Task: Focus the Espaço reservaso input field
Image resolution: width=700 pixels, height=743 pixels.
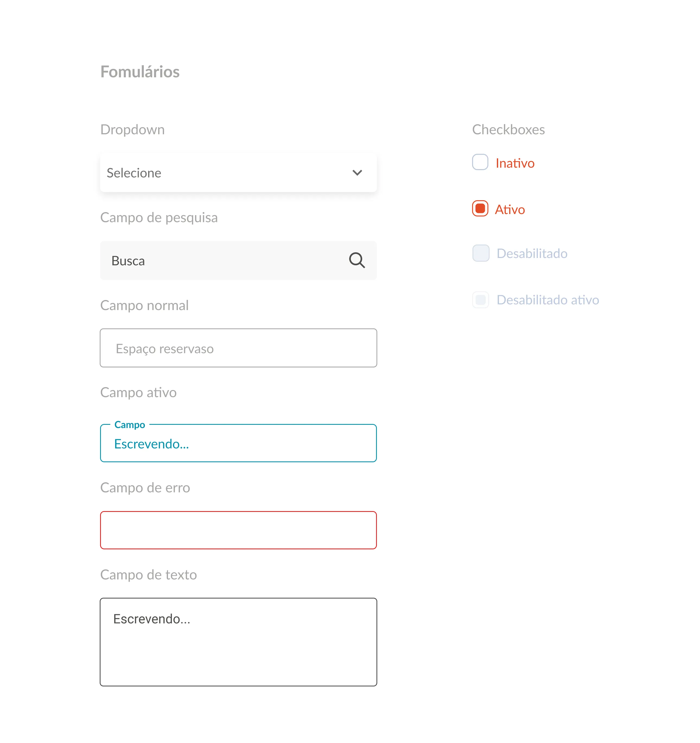Action: point(238,348)
